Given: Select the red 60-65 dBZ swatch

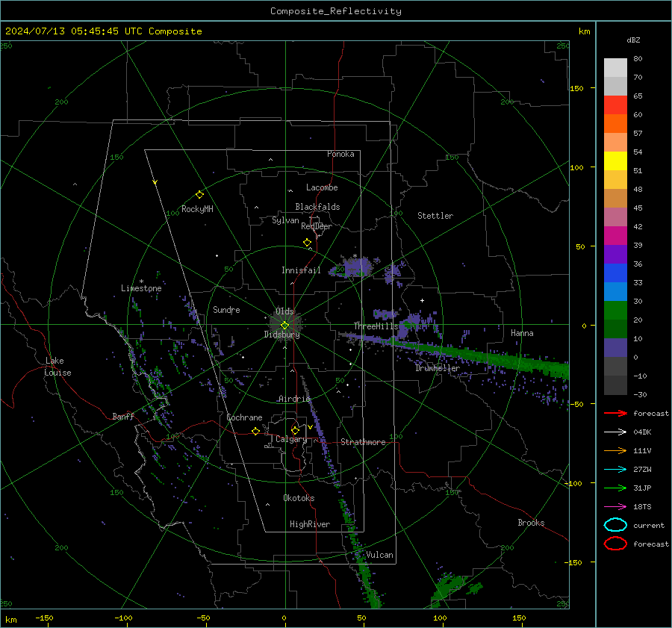Looking at the screenshot, I should tap(615, 105).
